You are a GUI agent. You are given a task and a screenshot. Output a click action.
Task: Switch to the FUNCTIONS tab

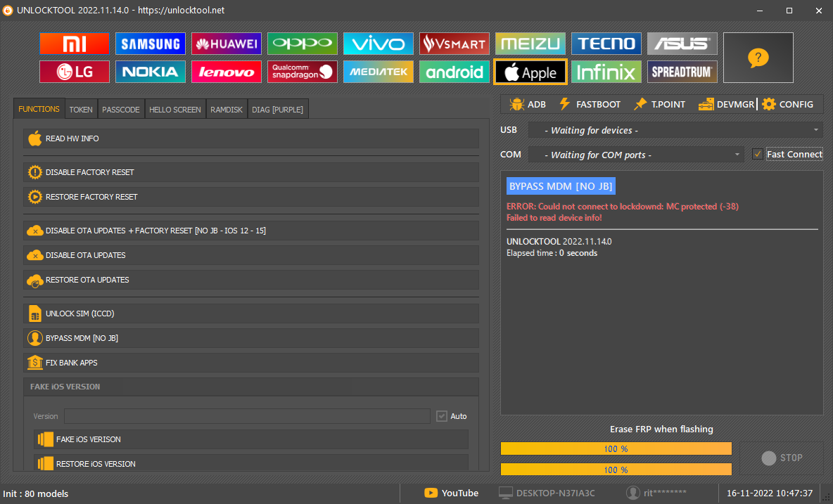[x=39, y=109]
